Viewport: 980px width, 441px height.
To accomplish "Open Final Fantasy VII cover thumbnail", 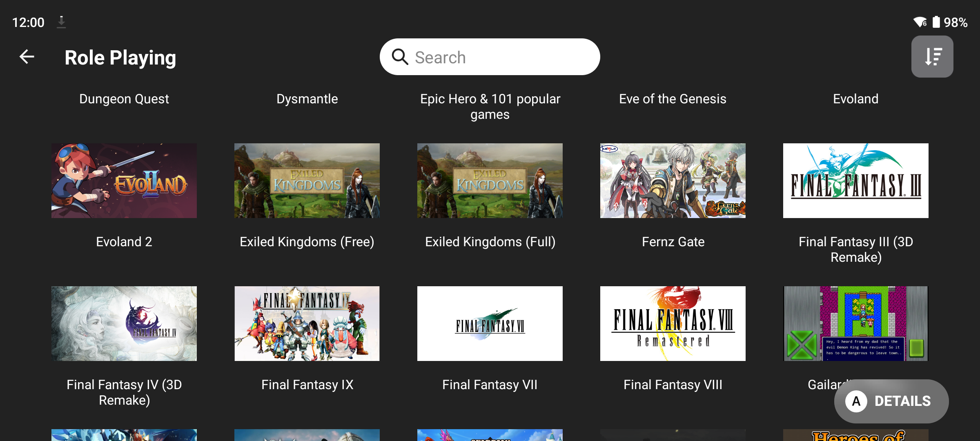I will tap(490, 323).
